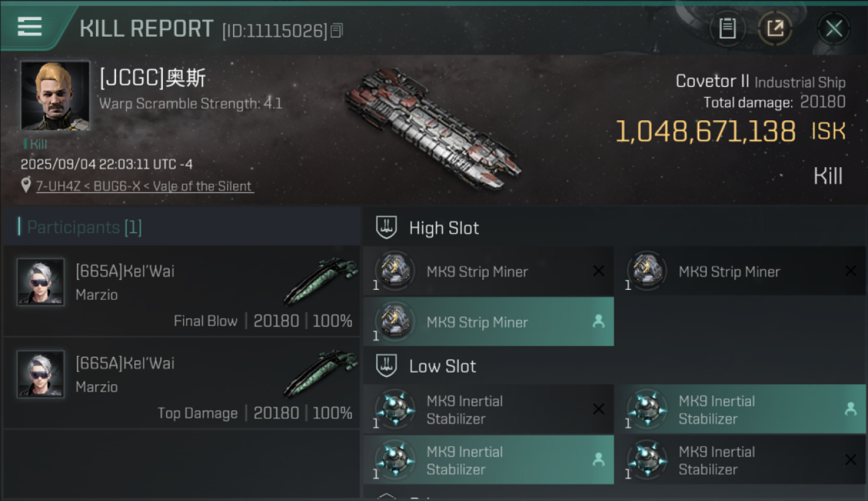Toggle the X on the second Strip Miner
This screenshot has height=501, width=868.
pyautogui.click(x=851, y=271)
